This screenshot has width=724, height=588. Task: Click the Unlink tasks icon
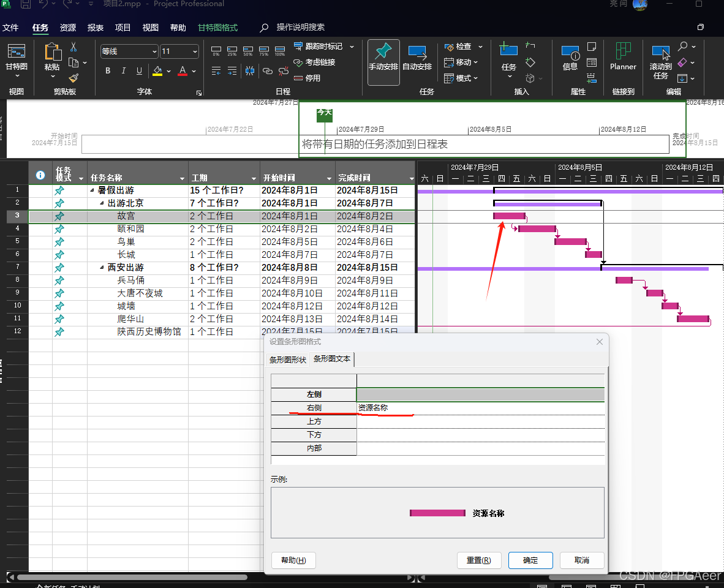point(284,70)
